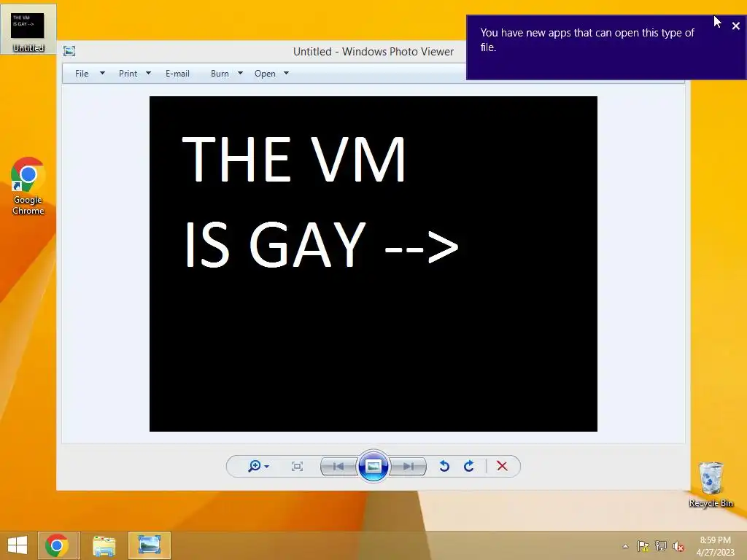Click the E-mail toolbar button

pos(177,74)
